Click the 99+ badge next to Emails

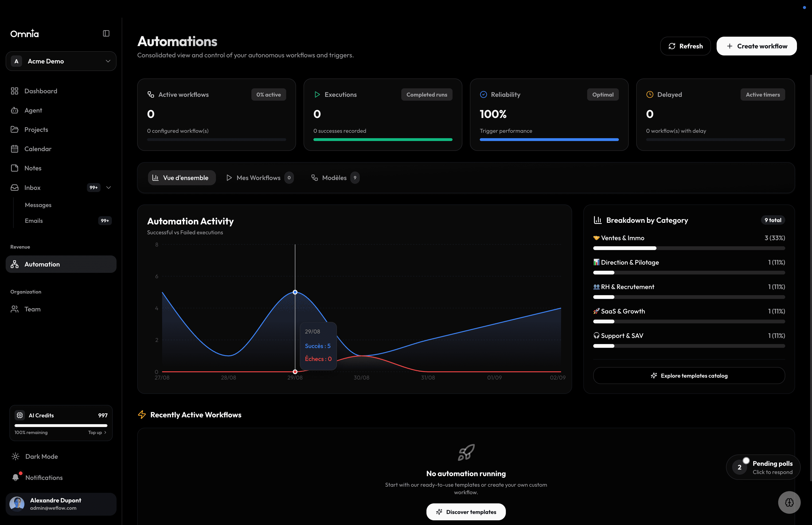[x=105, y=221]
